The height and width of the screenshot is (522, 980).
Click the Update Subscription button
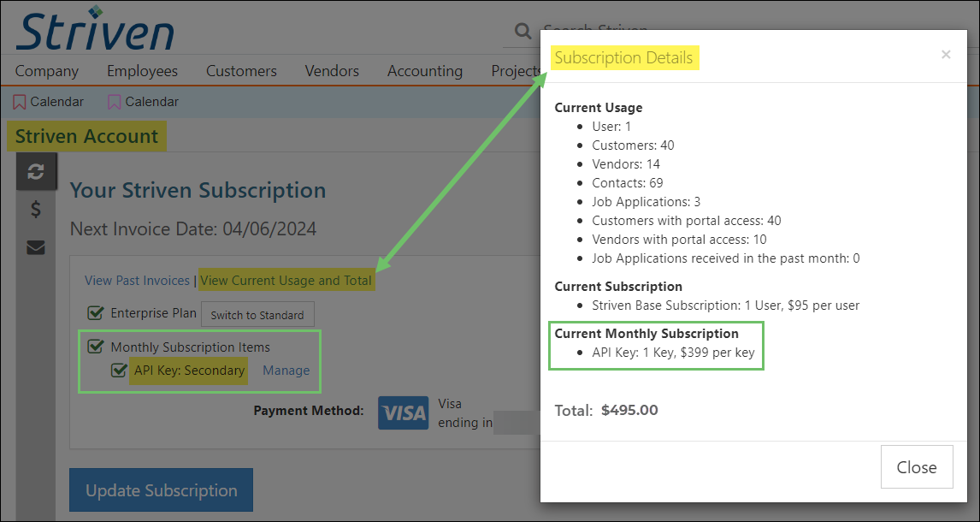coord(162,490)
